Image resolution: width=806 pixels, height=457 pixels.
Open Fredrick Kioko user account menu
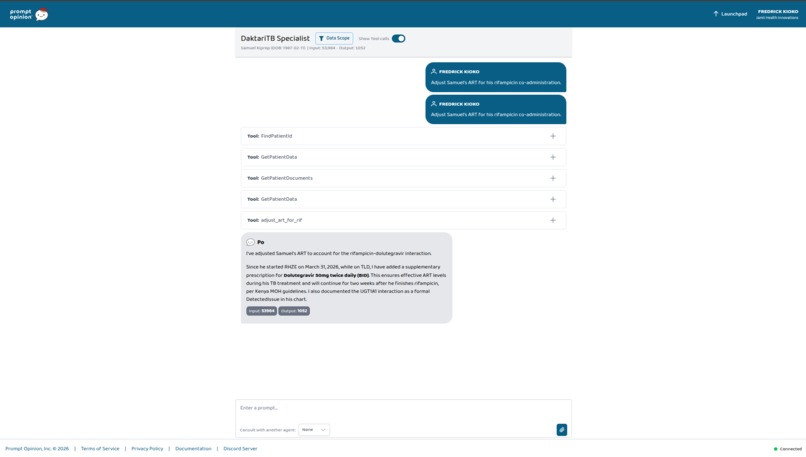(x=777, y=14)
